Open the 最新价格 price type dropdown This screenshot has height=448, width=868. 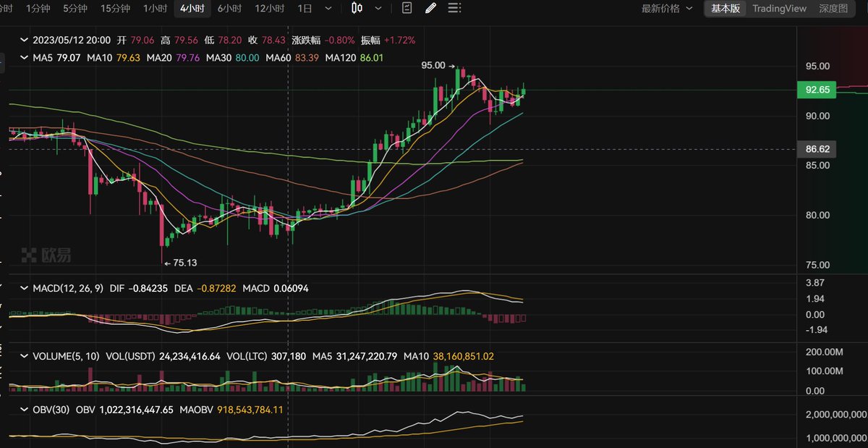667,9
